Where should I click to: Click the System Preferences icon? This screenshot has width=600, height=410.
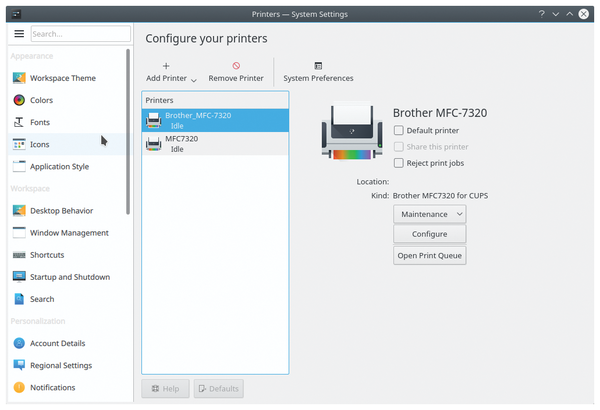pyautogui.click(x=318, y=66)
